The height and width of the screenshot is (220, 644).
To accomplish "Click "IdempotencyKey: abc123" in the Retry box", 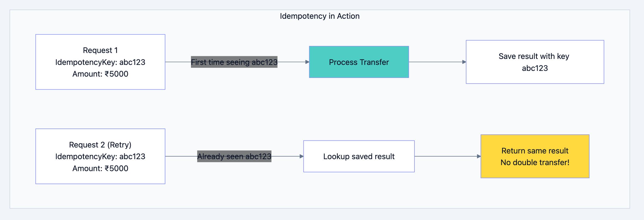I will pyautogui.click(x=100, y=156).
